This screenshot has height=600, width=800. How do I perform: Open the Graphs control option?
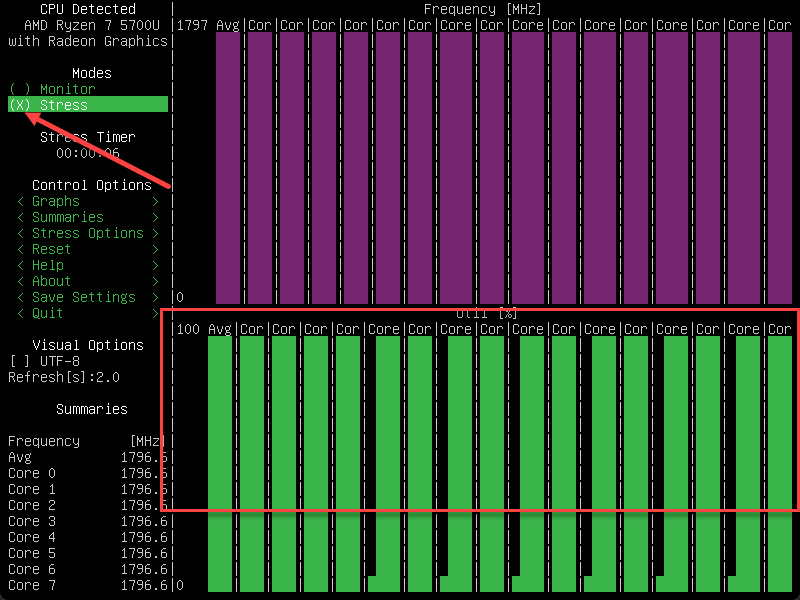pos(88,201)
